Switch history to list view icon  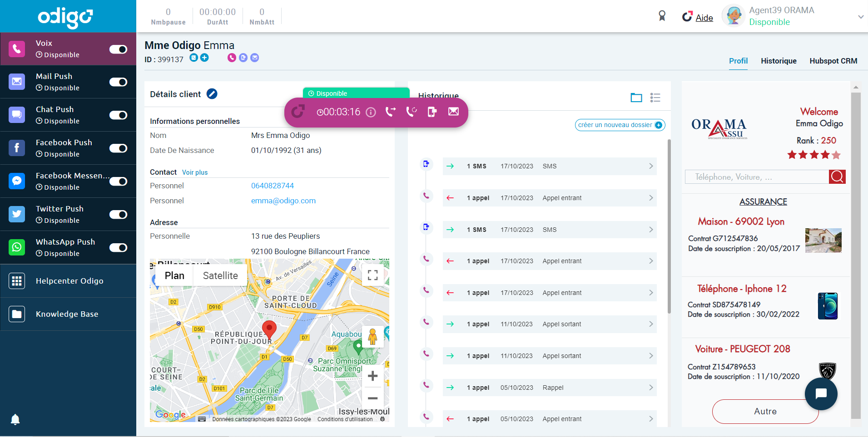[x=655, y=98]
